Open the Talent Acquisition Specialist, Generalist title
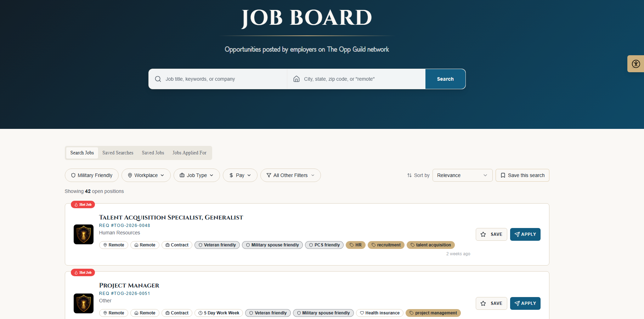 (x=171, y=217)
